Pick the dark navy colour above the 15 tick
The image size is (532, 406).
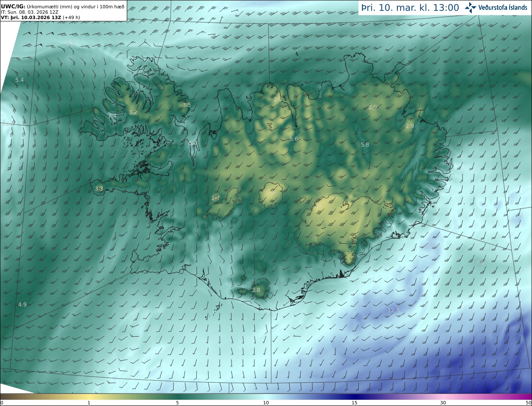coord(355,397)
